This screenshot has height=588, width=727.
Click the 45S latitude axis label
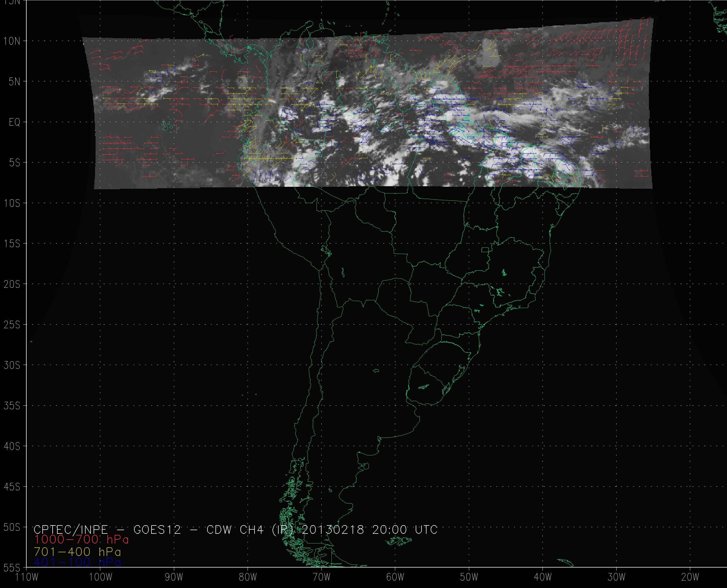(12, 487)
